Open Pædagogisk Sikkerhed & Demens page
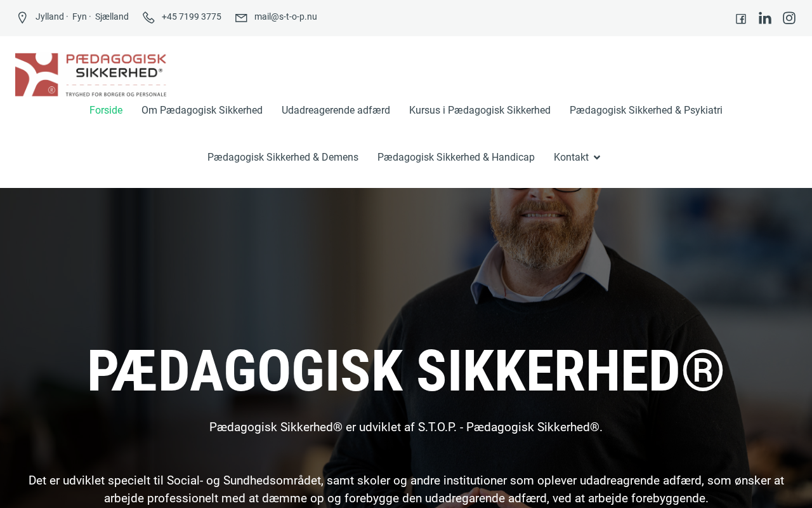 coord(283,157)
